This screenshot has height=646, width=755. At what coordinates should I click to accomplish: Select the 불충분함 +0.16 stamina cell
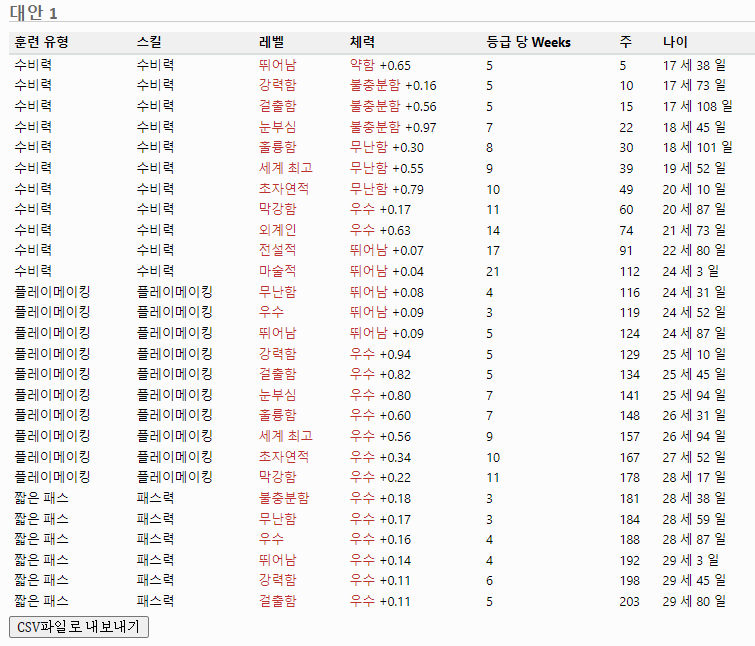tap(393, 85)
